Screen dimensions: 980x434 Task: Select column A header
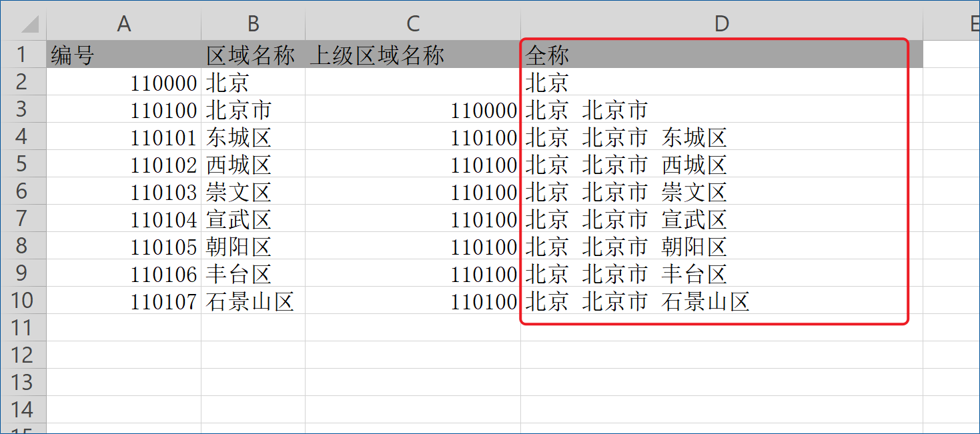point(123,23)
